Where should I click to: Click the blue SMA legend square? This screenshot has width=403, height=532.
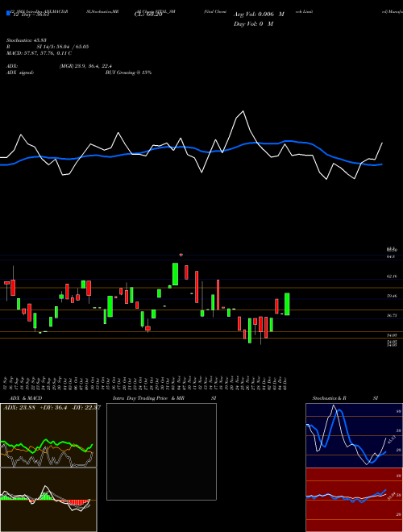coord(9,13)
